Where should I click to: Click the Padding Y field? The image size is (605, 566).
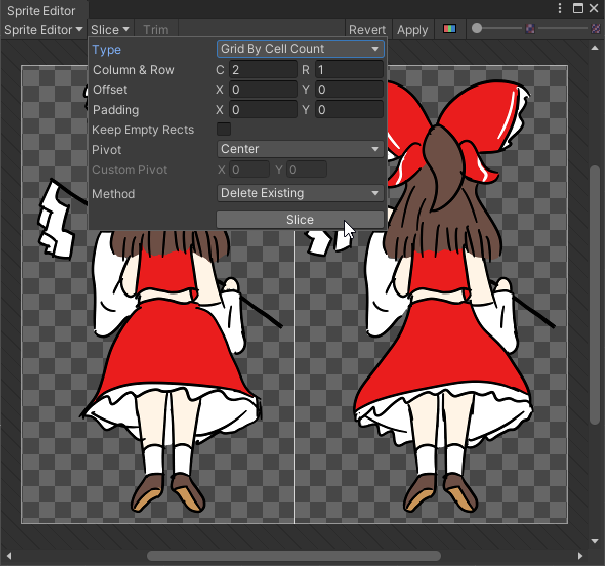[x=350, y=110]
